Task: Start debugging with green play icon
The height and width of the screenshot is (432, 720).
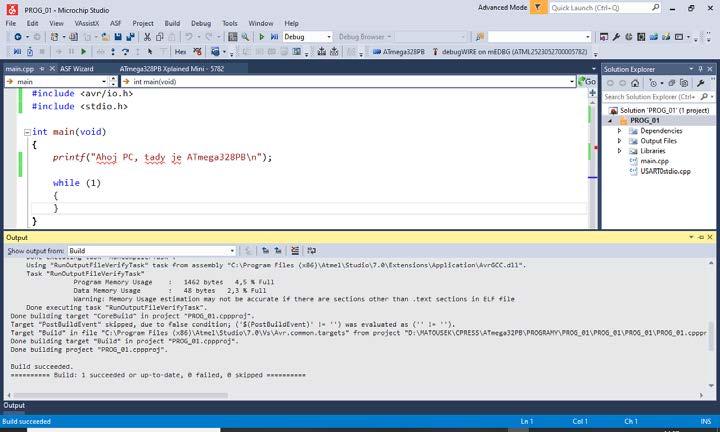Action: [x=261, y=37]
